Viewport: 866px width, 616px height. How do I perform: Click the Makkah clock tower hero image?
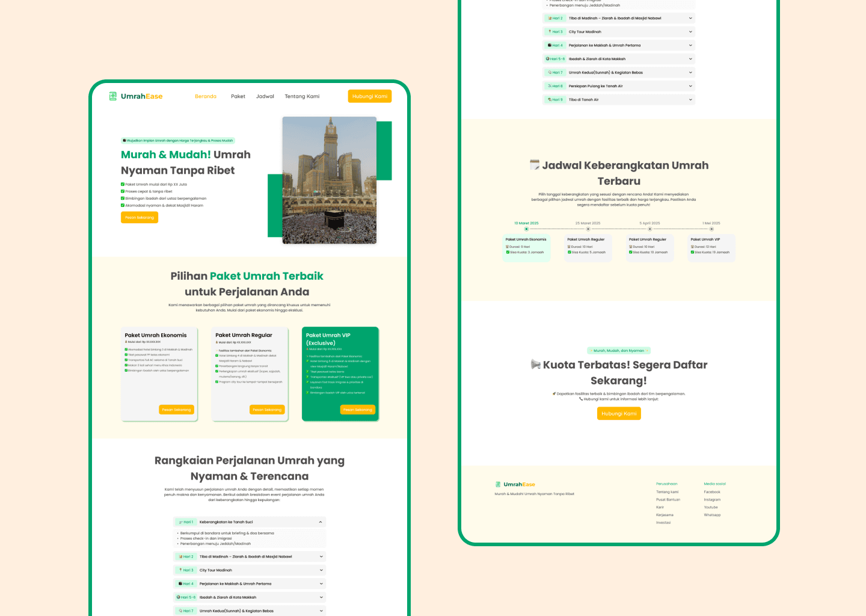click(329, 180)
